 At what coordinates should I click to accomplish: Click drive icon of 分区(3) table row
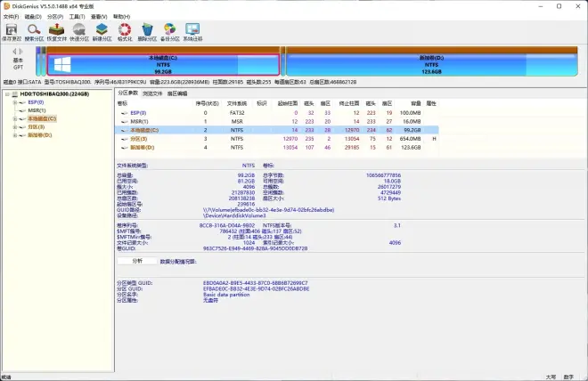coord(125,139)
